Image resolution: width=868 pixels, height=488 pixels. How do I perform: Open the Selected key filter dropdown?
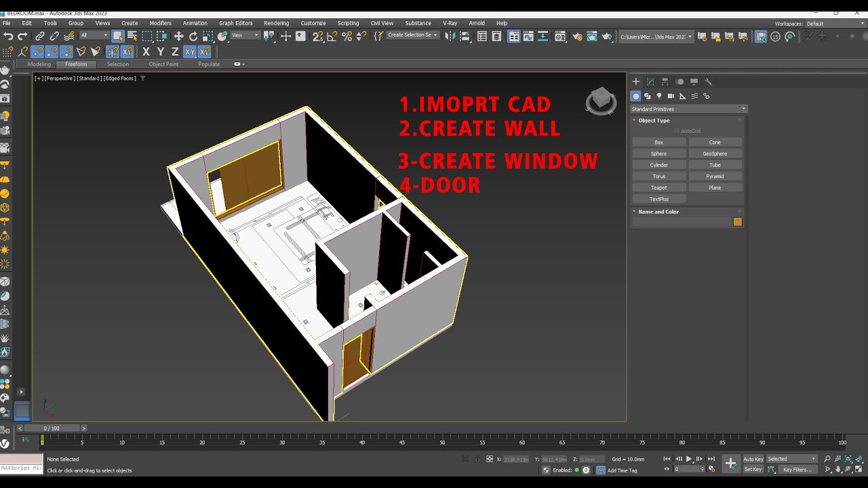(x=792, y=459)
